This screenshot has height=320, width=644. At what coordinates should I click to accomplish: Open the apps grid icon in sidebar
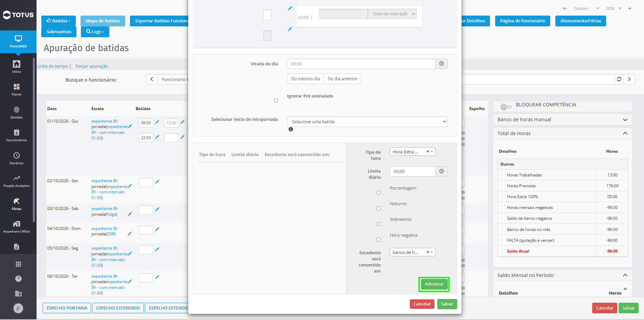pyautogui.click(x=18, y=264)
